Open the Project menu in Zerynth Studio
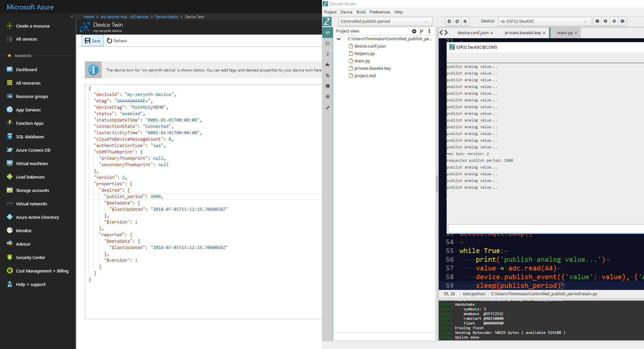Image resolution: width=644 pixels, height=349 pixels. [x=330, y=12]
